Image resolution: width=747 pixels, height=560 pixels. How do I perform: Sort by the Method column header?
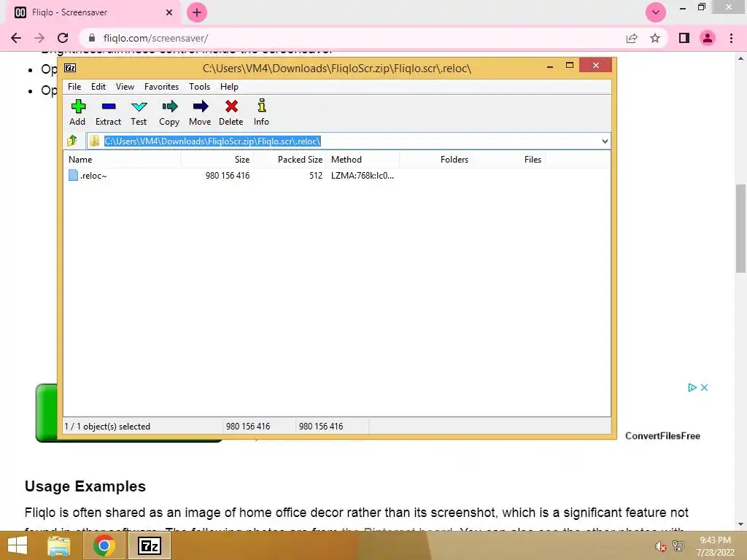pyautogui.click(x=363, y=160)
